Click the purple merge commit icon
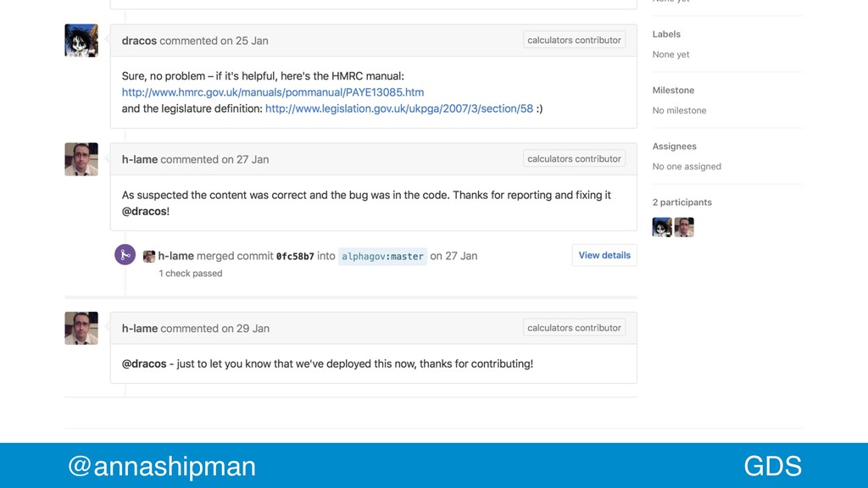 (125, 255)
